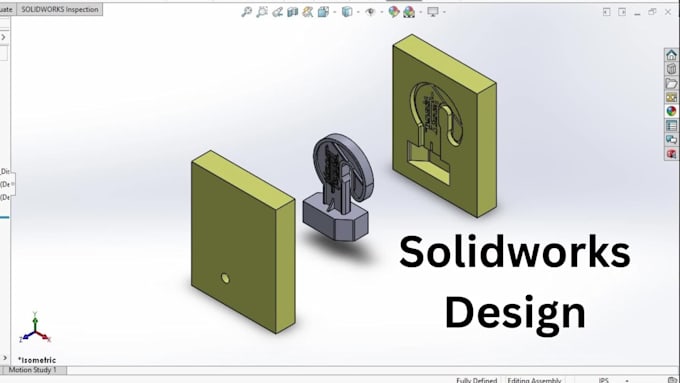Click the View Orientation cube icon
This screenshot has height=383, width=680.
point(323,12)
